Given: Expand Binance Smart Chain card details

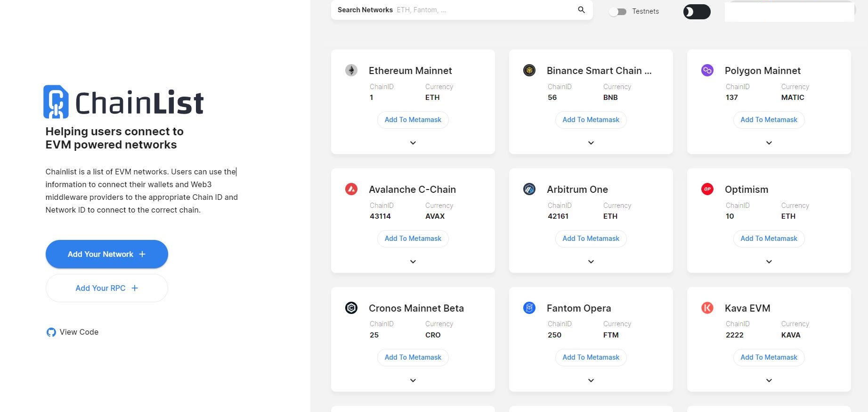Looking at the screenshot, I should [591, 143].
